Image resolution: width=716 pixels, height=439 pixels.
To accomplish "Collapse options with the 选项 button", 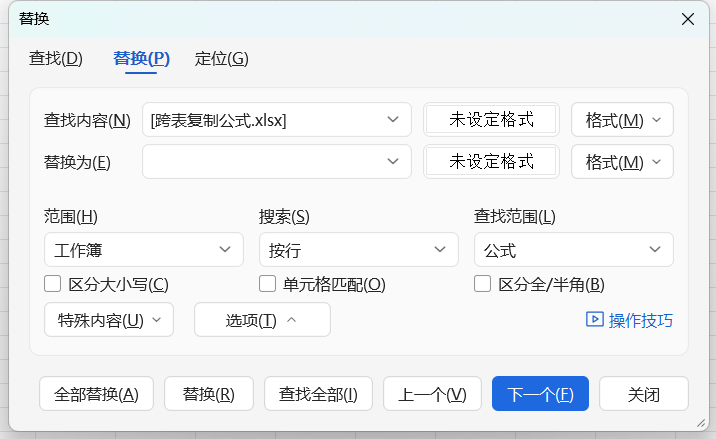I will (262, 320).
